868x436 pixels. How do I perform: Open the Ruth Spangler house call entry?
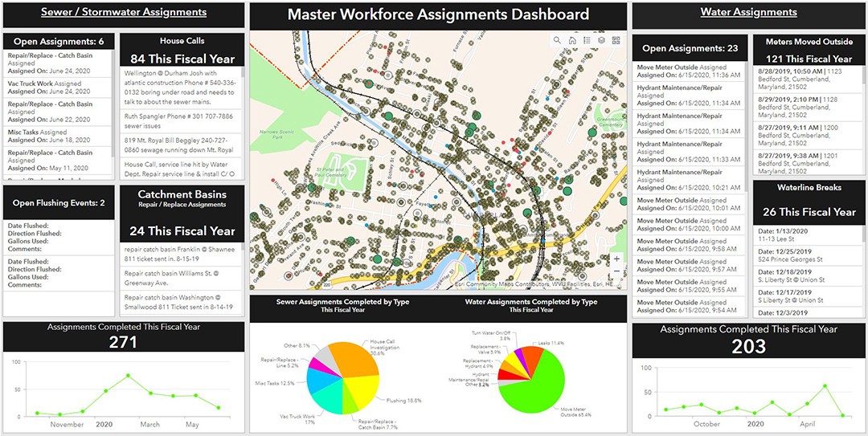tap(182, 121)
